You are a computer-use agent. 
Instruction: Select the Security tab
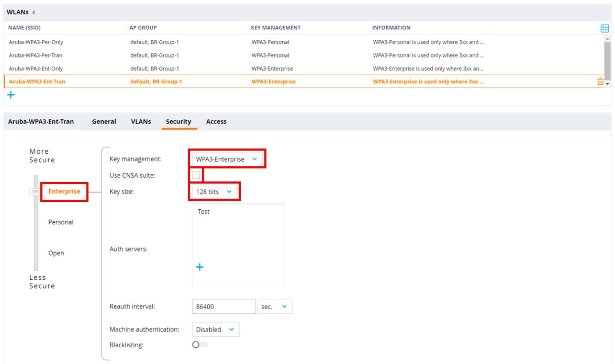(x=178, y=121)
